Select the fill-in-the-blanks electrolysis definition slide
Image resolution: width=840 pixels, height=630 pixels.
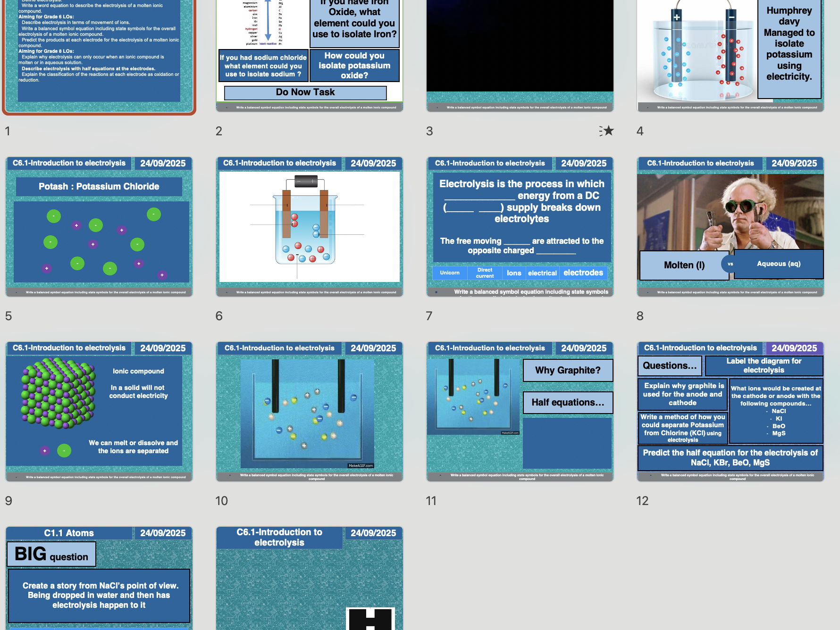point(520,226)
